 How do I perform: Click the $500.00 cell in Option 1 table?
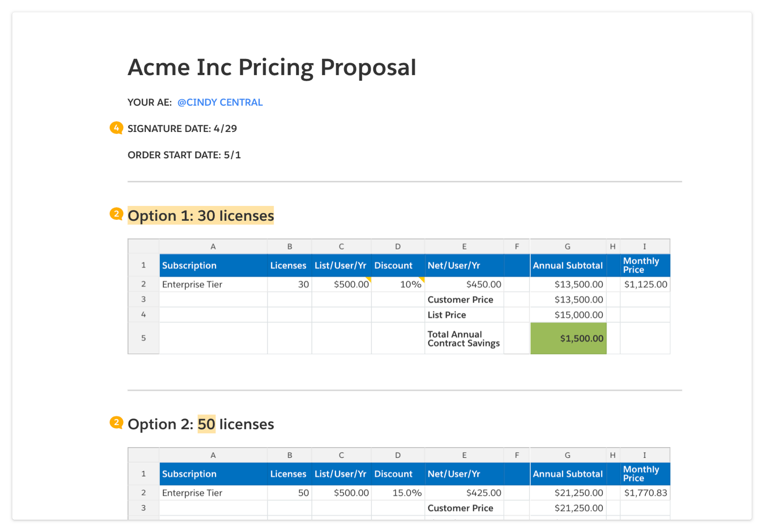click(341, 284)
